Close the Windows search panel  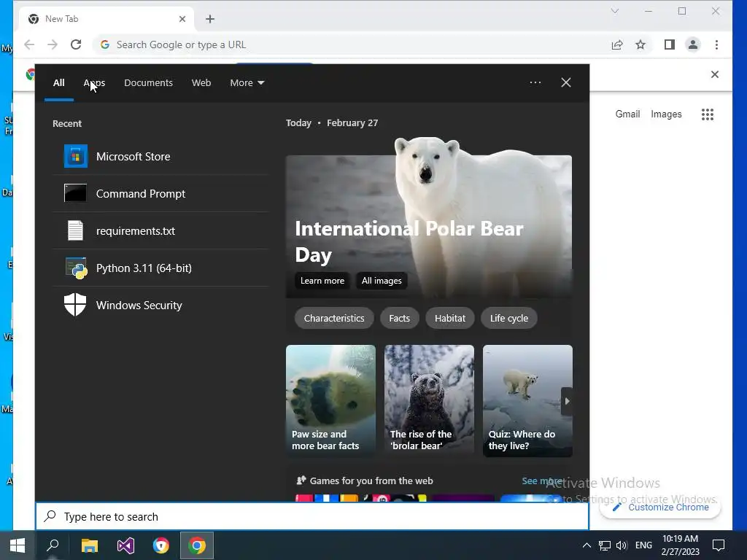coord(565,82)
